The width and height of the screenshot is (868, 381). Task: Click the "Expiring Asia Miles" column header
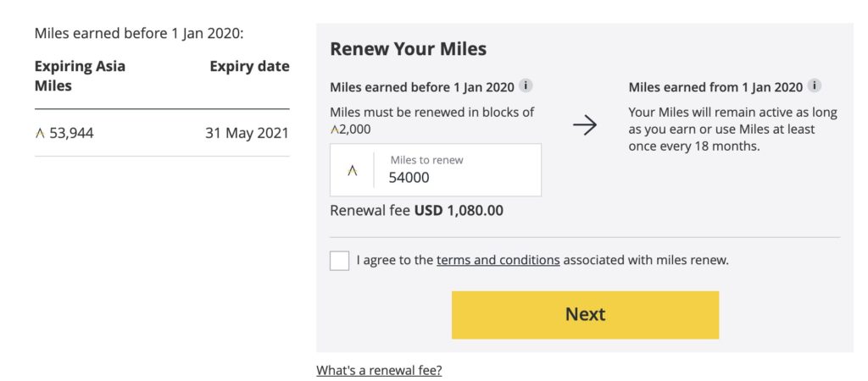pyautogui.click(x=80, y=76)
